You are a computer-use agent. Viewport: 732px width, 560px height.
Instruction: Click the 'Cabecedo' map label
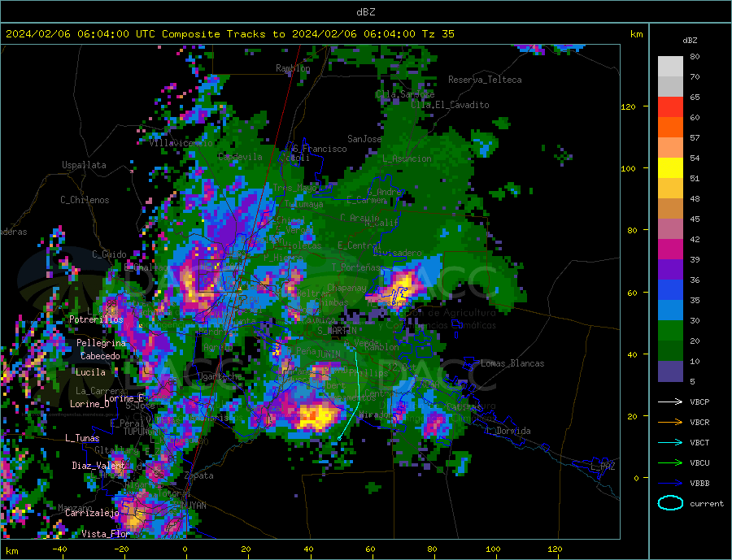(x=100, y=356)
